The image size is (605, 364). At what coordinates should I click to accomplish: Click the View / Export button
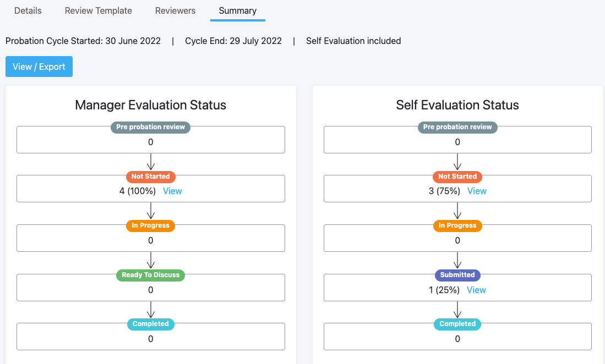coord(39,67)
